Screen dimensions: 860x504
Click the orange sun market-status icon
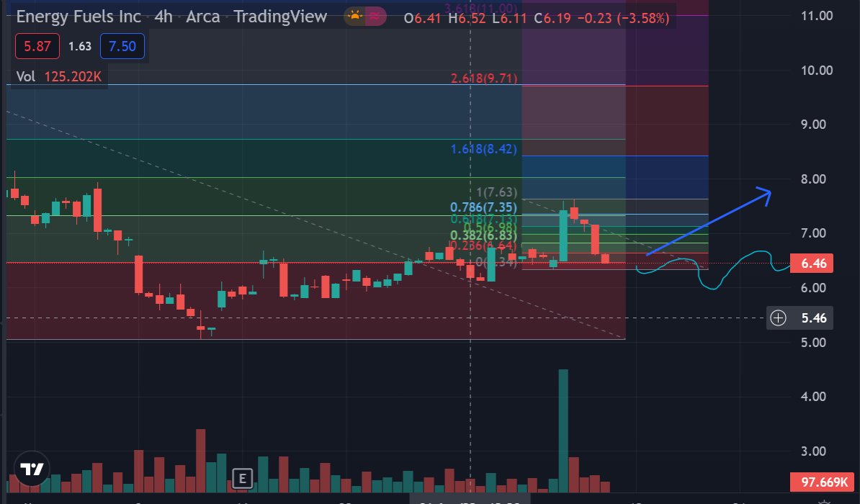pos(355,17)
